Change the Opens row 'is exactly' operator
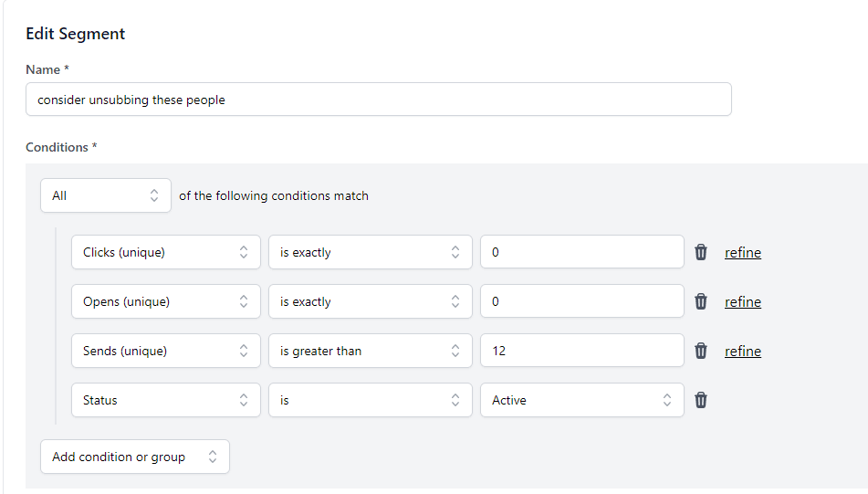The image size is (868, 494). (370, 302)
